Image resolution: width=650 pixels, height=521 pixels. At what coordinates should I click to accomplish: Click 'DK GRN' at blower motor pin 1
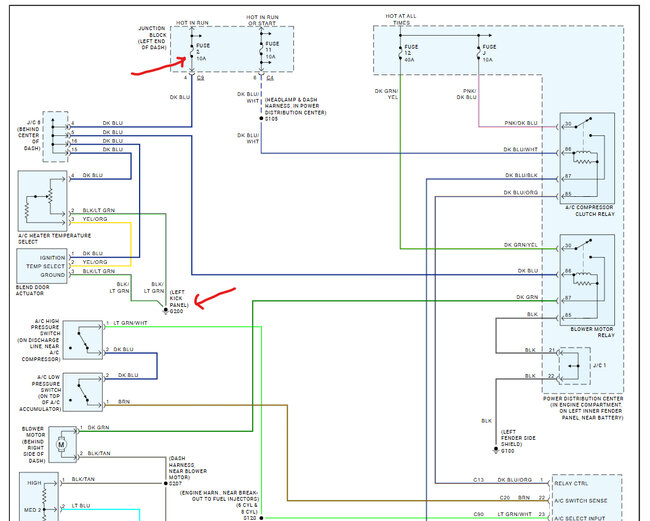[x=98, y=427]
